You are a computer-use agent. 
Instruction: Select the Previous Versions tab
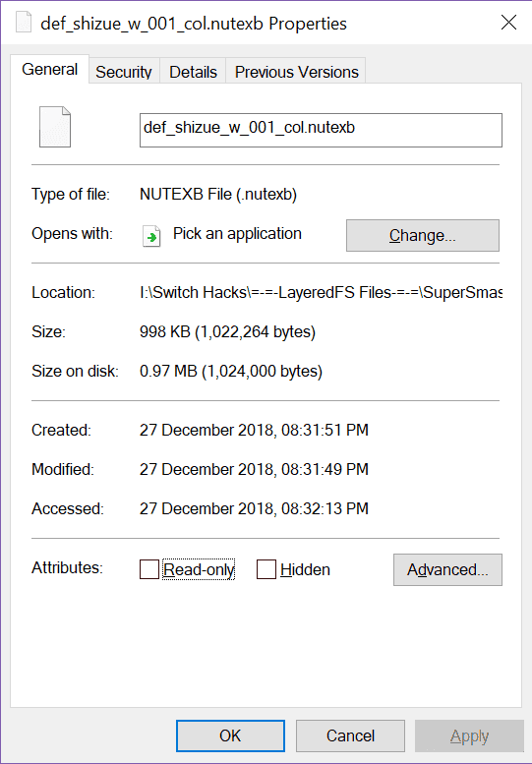click(296, 72)
